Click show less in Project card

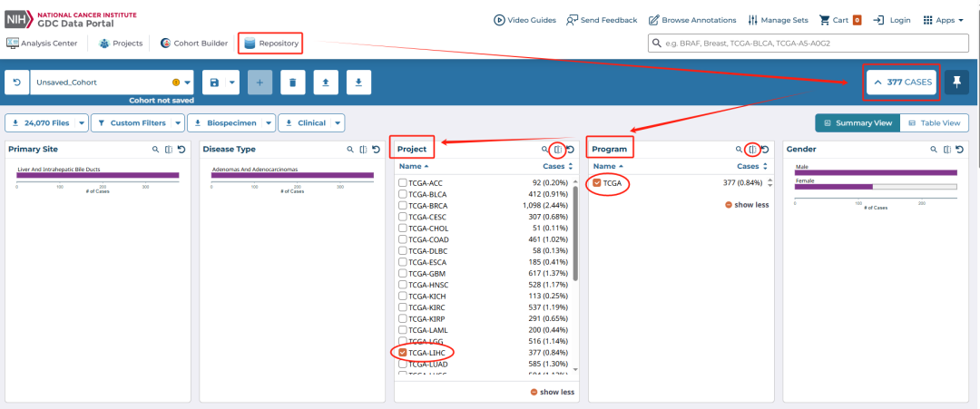point(552,392)
